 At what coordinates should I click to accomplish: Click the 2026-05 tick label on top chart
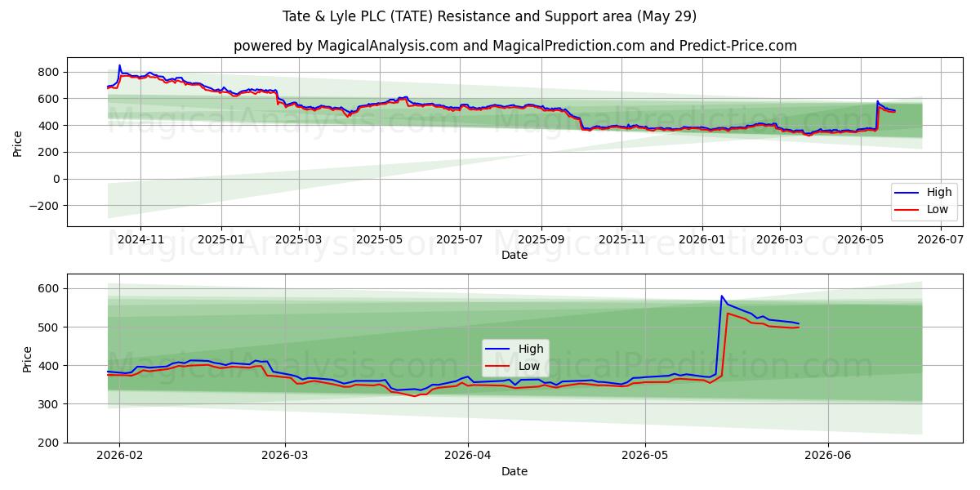coord(860,239)
